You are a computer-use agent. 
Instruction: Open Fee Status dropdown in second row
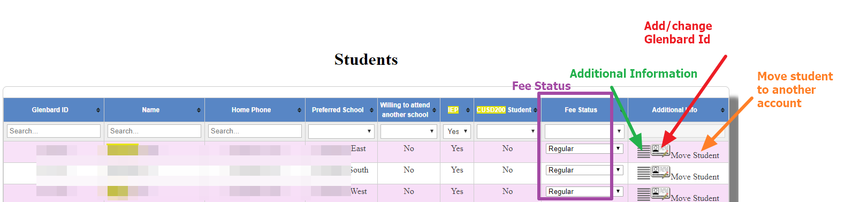(584, 170)
